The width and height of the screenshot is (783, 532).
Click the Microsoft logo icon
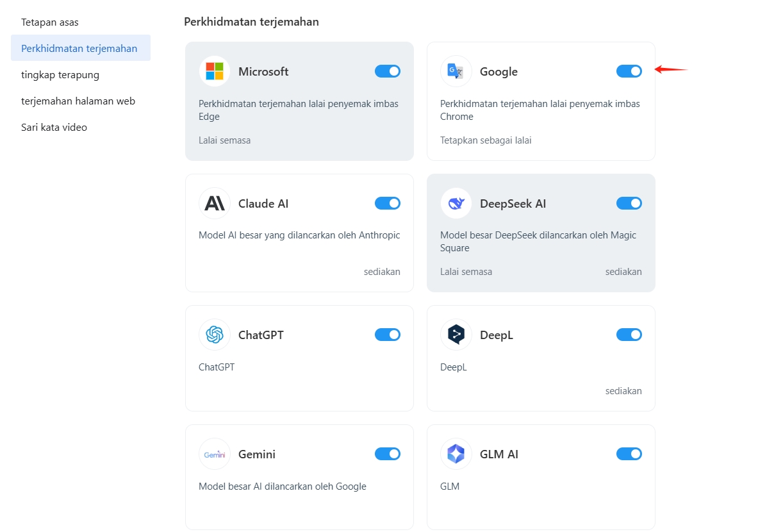(215, 71)
